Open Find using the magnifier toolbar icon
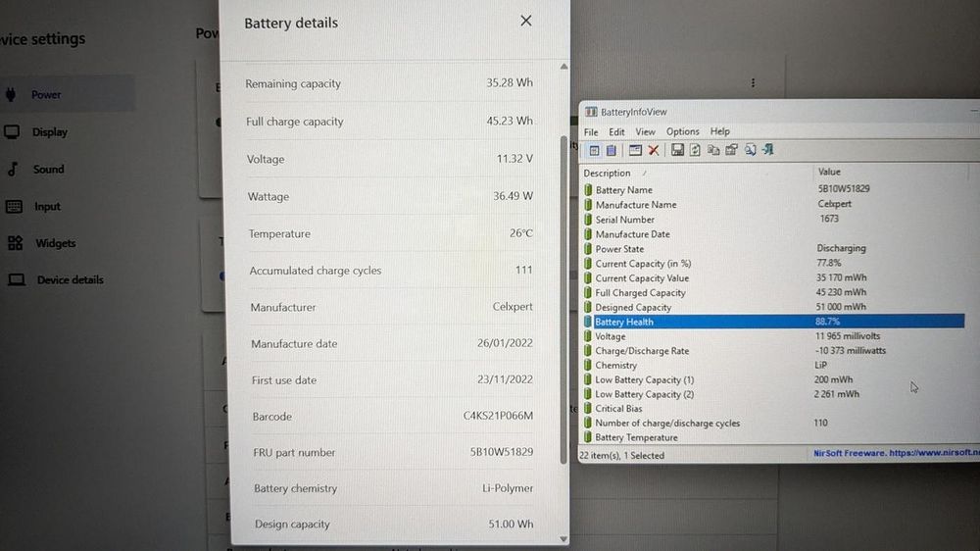 click(x=750, y=149)
